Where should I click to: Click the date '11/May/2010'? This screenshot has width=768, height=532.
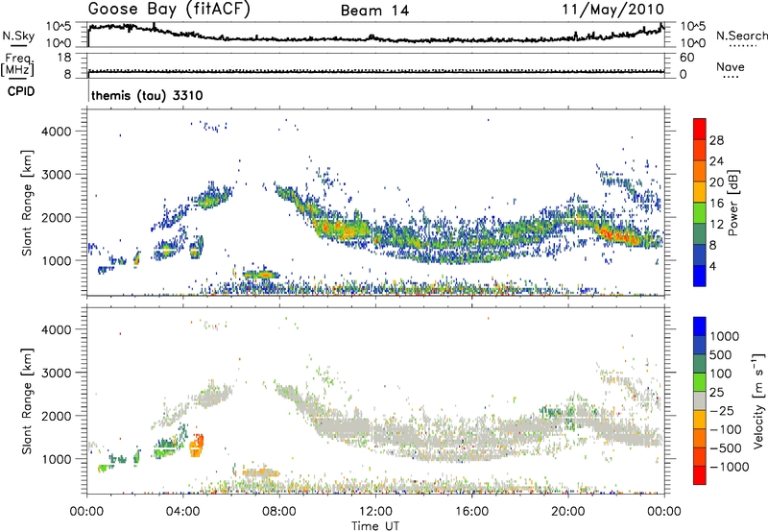[612, 10]
